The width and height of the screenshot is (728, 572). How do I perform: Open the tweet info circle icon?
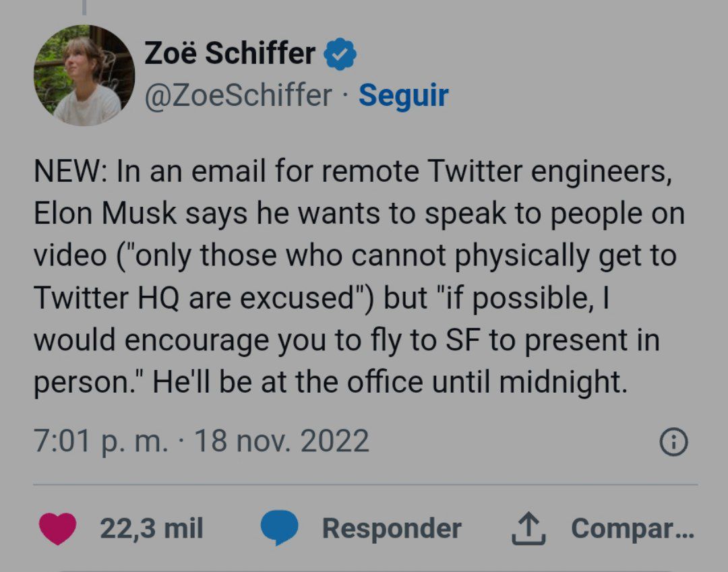pos(673,442)
